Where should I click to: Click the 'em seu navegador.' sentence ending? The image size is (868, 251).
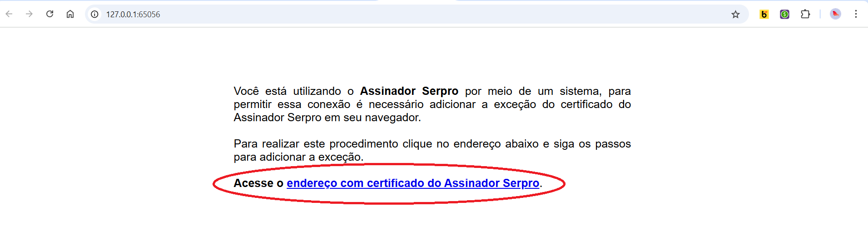[x=373, y=118]
